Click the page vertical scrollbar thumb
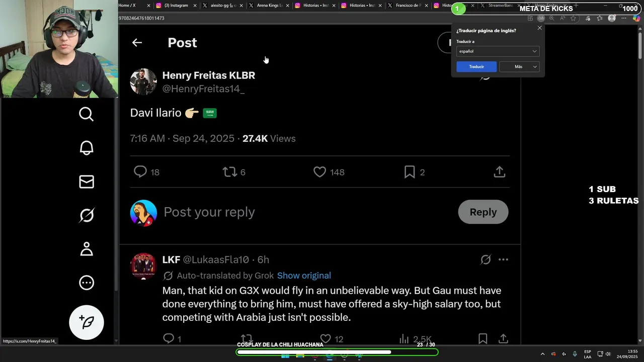The width and height of the screenshot is (644, 362). point(640,45)
